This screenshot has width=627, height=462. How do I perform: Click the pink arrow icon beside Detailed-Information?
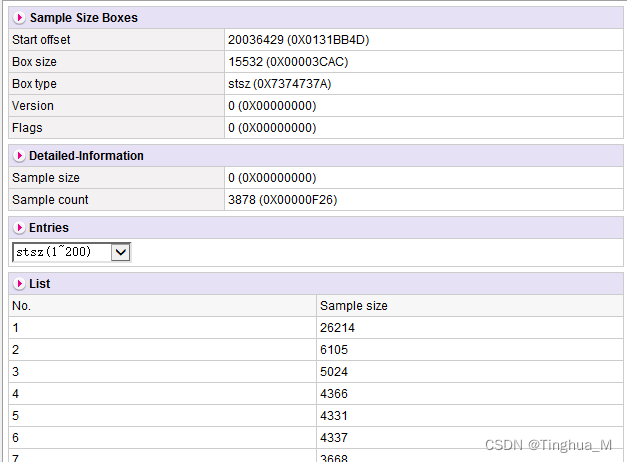pos(19,156)
